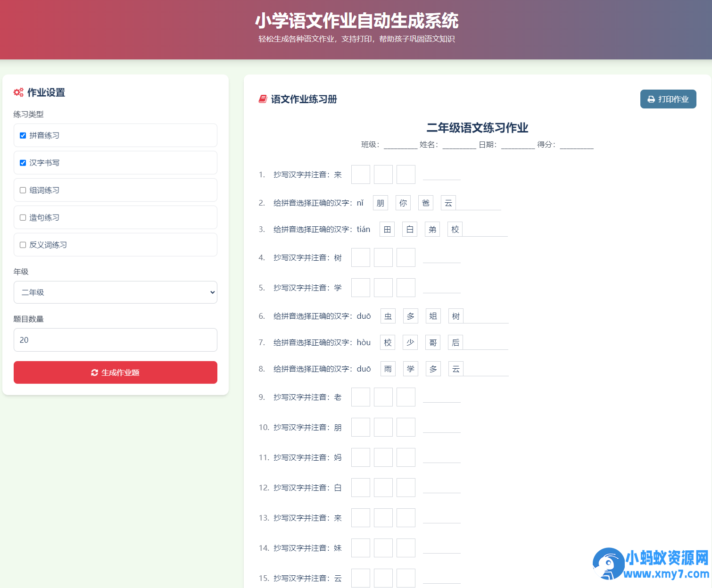Uncheck the 汉字书写 checkbox
Viewport: 712px width, 588px height.
point(23,163)
